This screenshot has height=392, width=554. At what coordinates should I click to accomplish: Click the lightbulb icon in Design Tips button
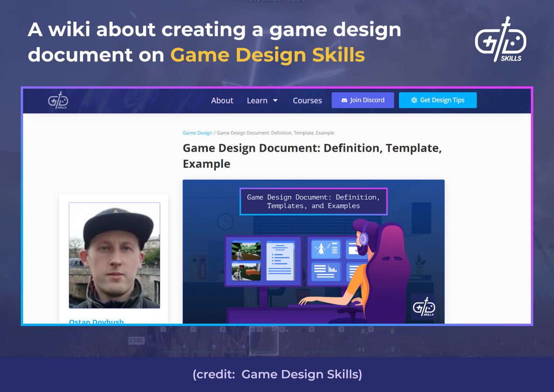[x=414, y=100]
